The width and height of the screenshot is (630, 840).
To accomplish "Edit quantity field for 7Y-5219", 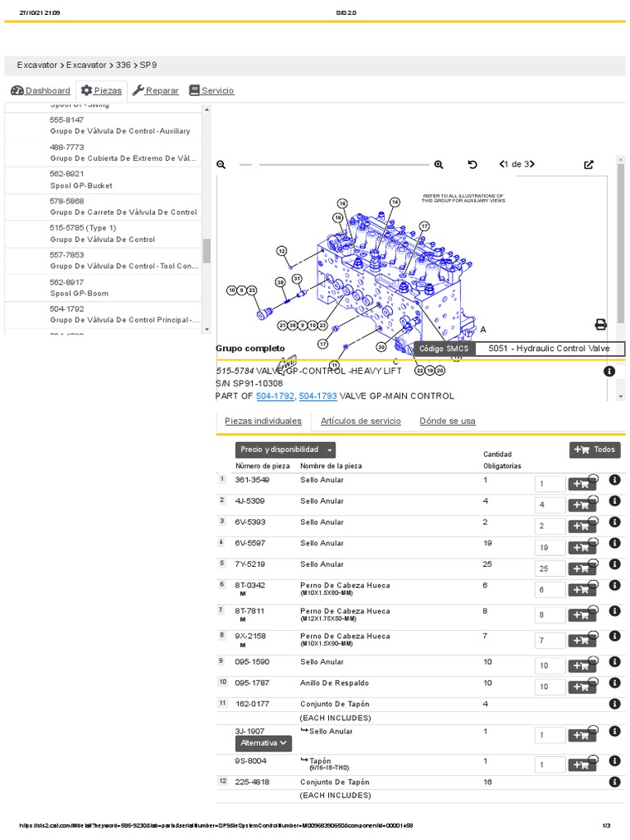I will pyautogui.click(x=550, y=568).
